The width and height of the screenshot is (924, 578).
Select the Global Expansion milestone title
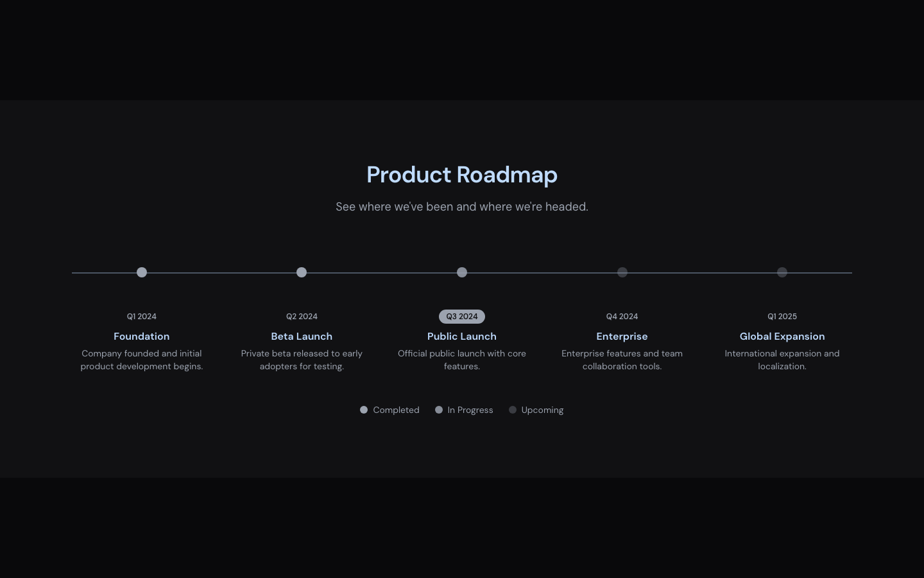(782, 337)
